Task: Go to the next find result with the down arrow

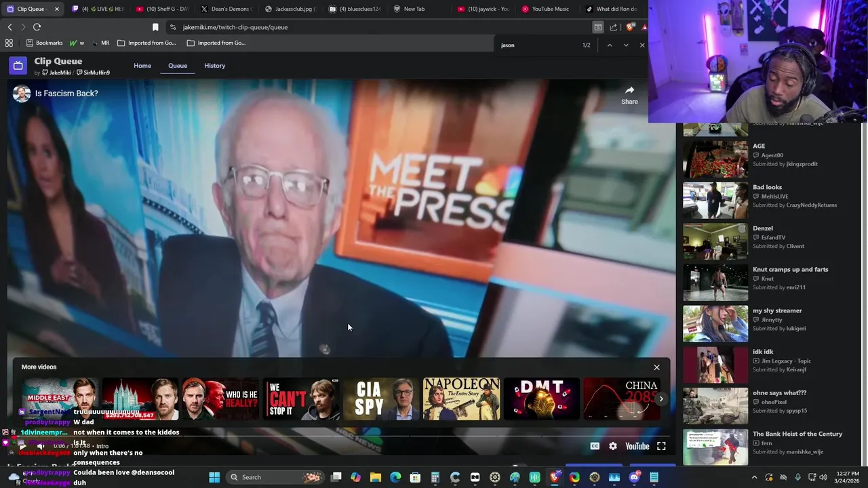Action: click(625, 45)
